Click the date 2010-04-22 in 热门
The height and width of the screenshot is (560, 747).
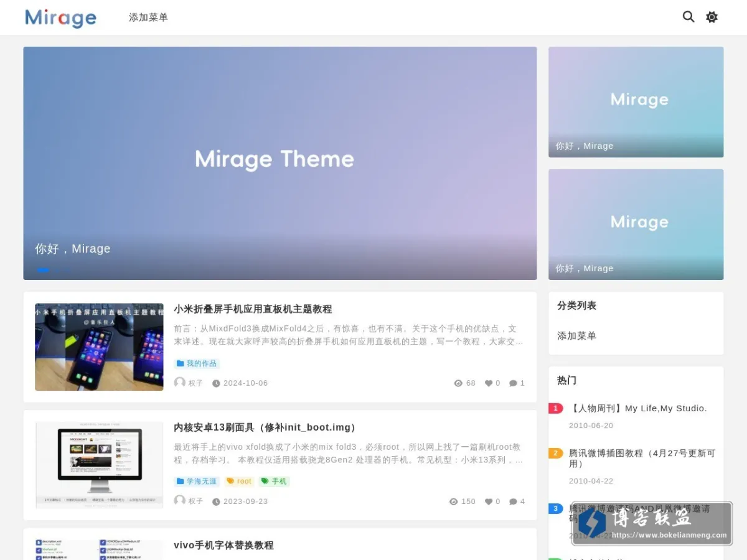pos(591,481)
